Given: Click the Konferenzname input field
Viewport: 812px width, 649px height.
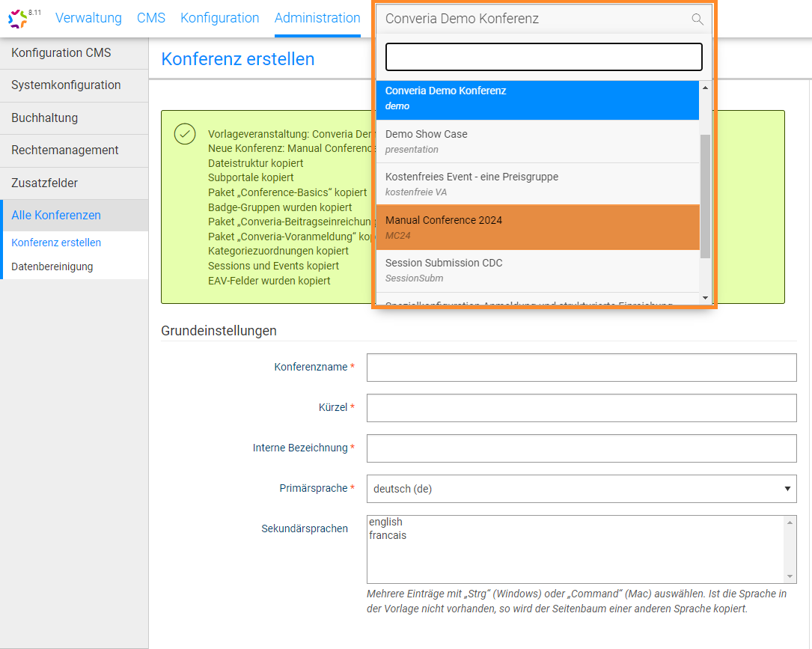Looking at the screenshot, I should click(581, 368).
